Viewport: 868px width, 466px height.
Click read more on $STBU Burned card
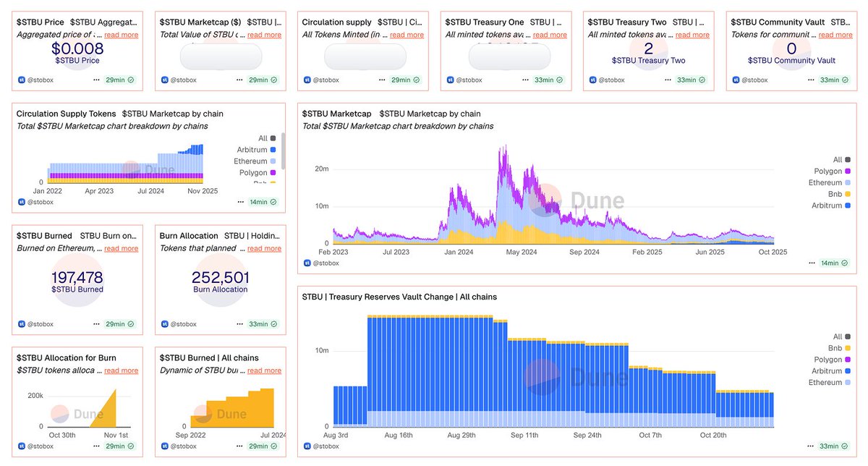pos(122,248)
